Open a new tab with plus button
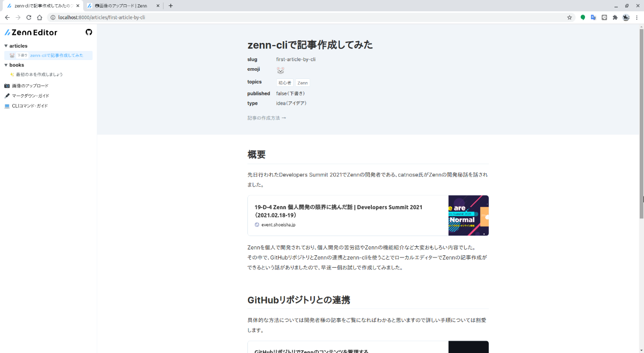 (171, 6)
